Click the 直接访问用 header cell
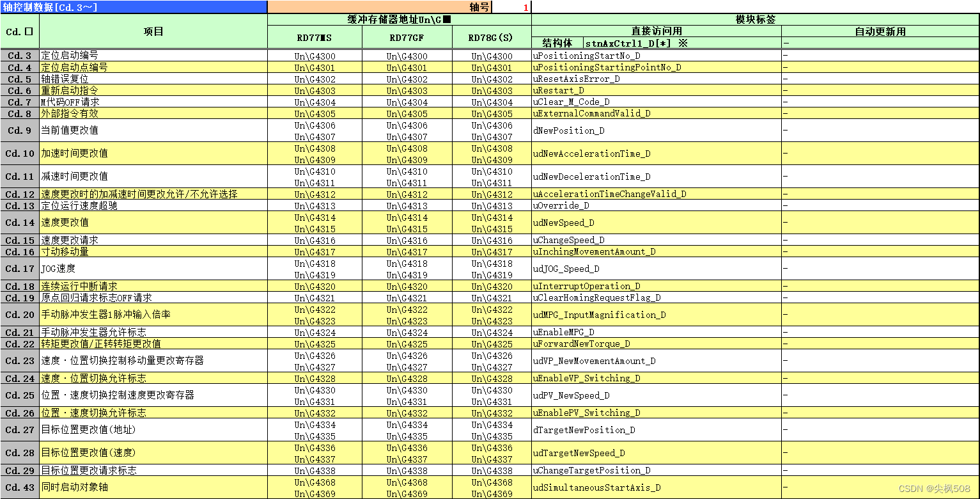The width and height of the screenshot is (980, 499). coord(657,31)
